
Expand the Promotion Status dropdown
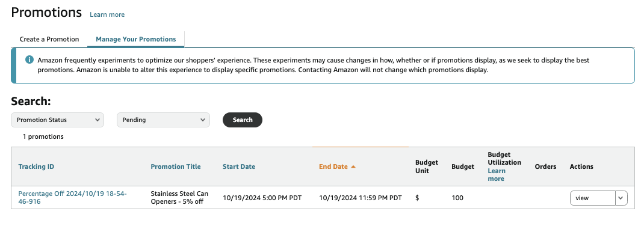click(x=58, y=120)
